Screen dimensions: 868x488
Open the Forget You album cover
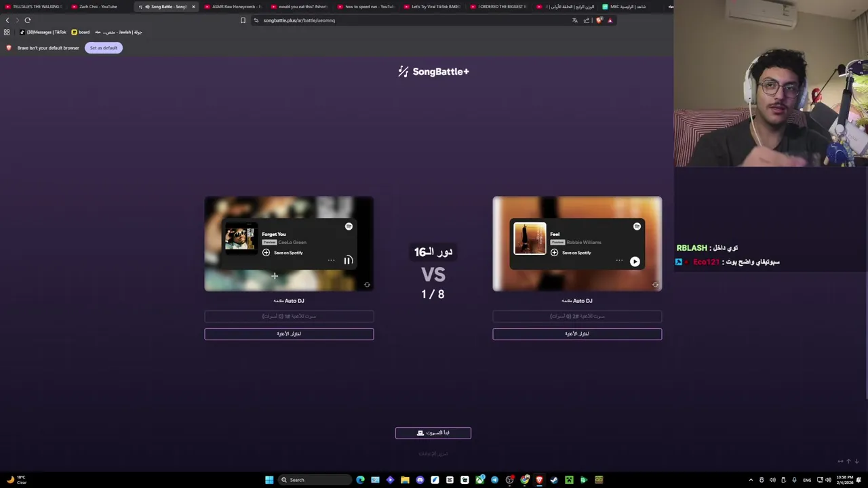[x=241, y=239]
